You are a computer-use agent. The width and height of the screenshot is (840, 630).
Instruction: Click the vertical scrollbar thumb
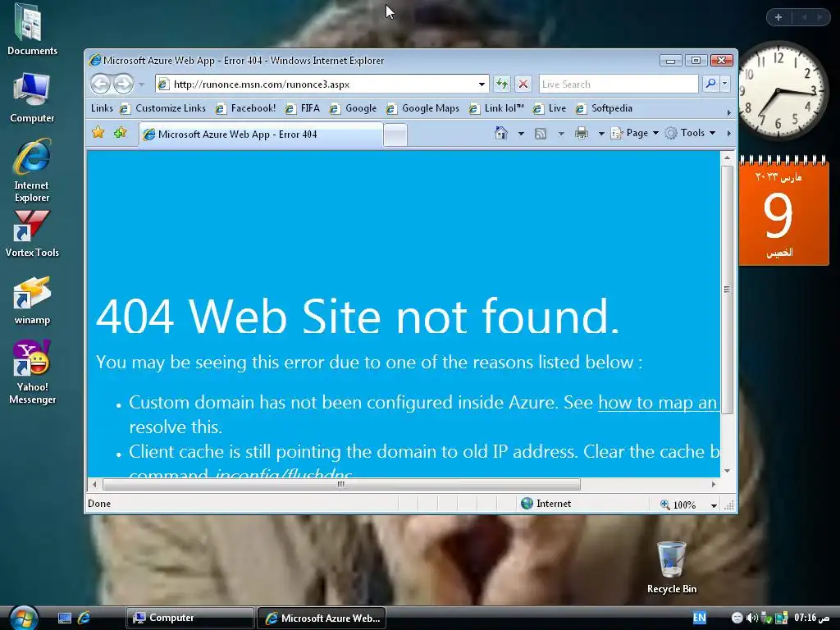(x=727, y=290)
